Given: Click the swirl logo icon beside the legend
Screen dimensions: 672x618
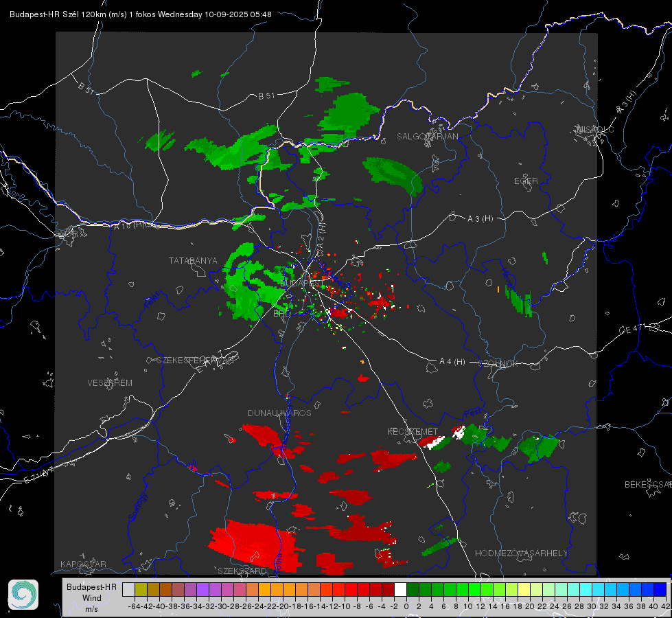Looking at the screenshot, I should [23, 595].
